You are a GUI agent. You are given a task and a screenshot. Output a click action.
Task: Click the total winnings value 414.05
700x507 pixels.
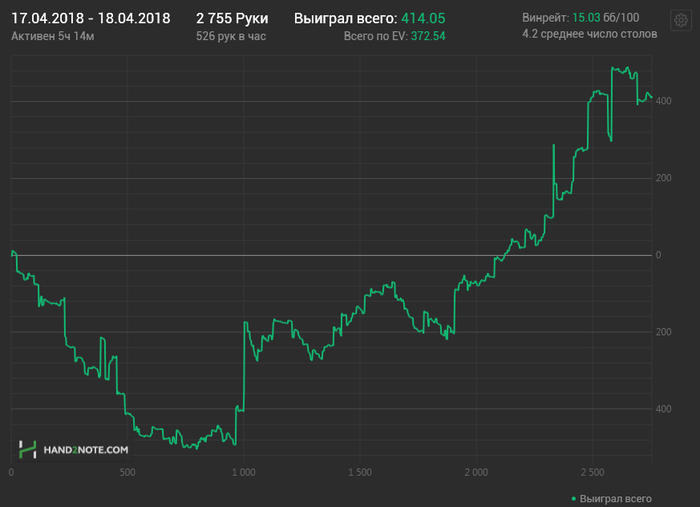(x=423, y=18)
